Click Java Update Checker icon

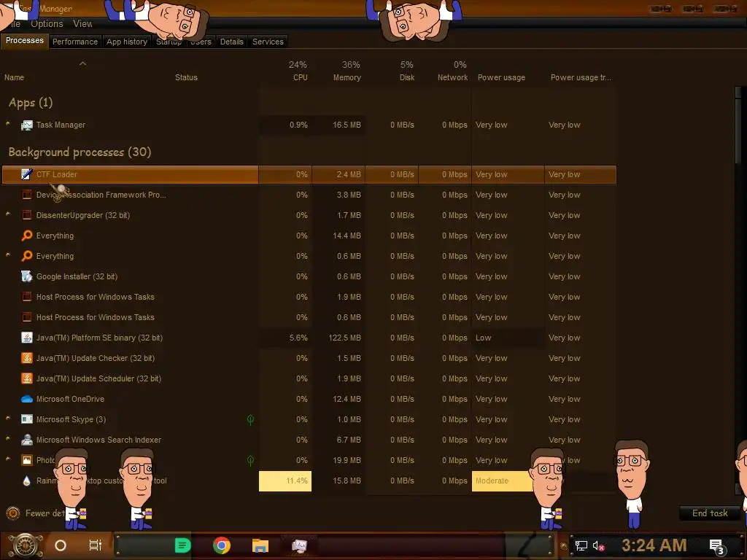click(x=27, y=358)
